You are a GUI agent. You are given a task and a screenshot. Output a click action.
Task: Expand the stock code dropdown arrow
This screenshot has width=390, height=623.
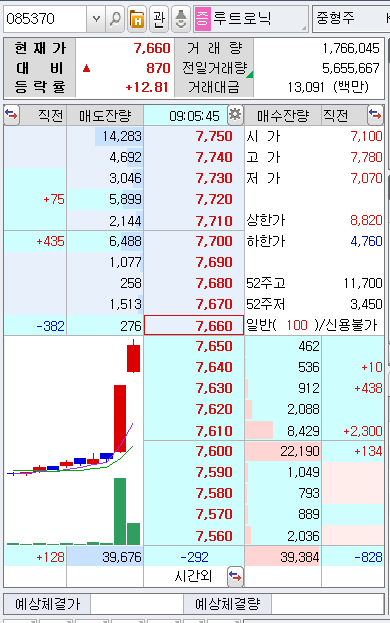coord(96,19)
